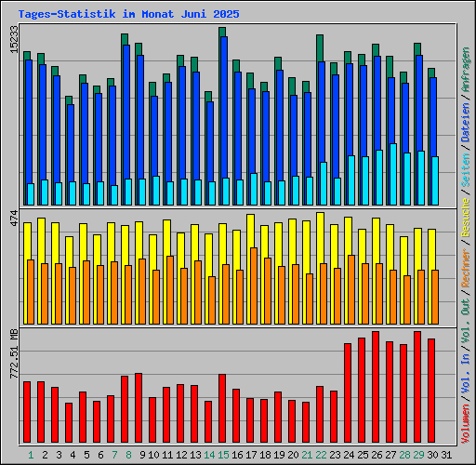Image resolution: width=476 pixels, height=465 pixels.
Task: Click the orange Rechner bar for day 14
Action: point(212,300)
